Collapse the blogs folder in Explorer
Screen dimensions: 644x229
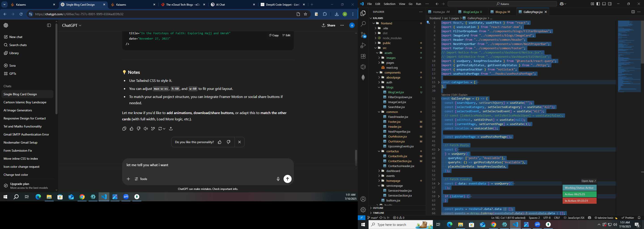tap(379, 87)
